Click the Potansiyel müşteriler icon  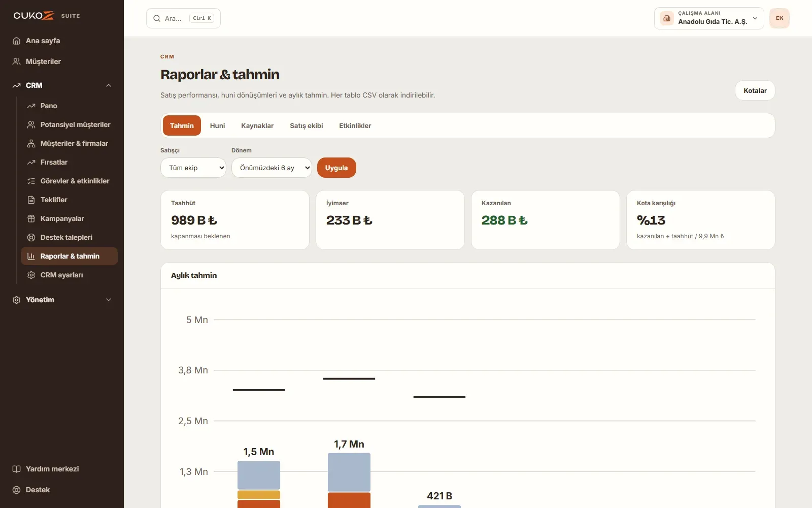pos(31,124)
